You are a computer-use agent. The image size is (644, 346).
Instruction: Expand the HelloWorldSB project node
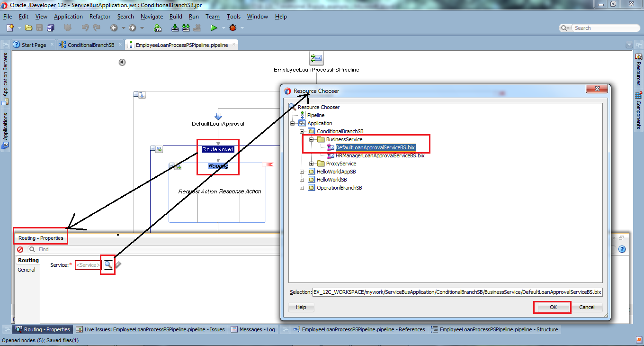click(x=302, y=180)
